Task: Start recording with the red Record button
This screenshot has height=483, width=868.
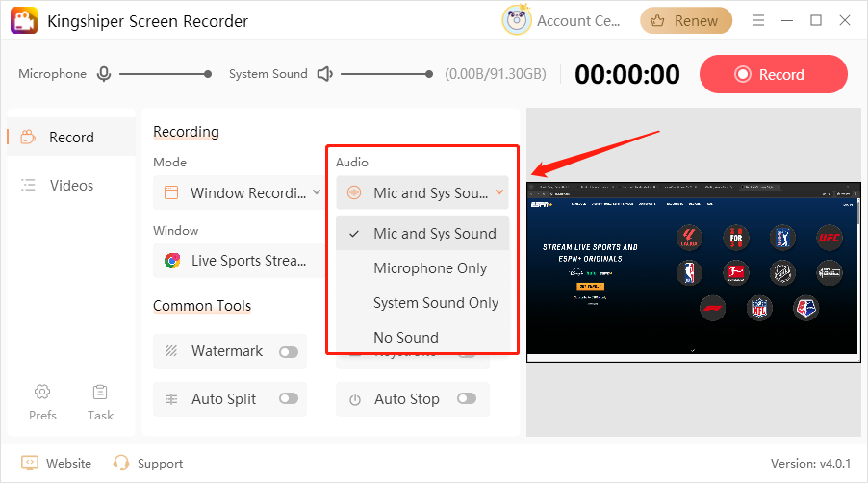Action: 774,74
